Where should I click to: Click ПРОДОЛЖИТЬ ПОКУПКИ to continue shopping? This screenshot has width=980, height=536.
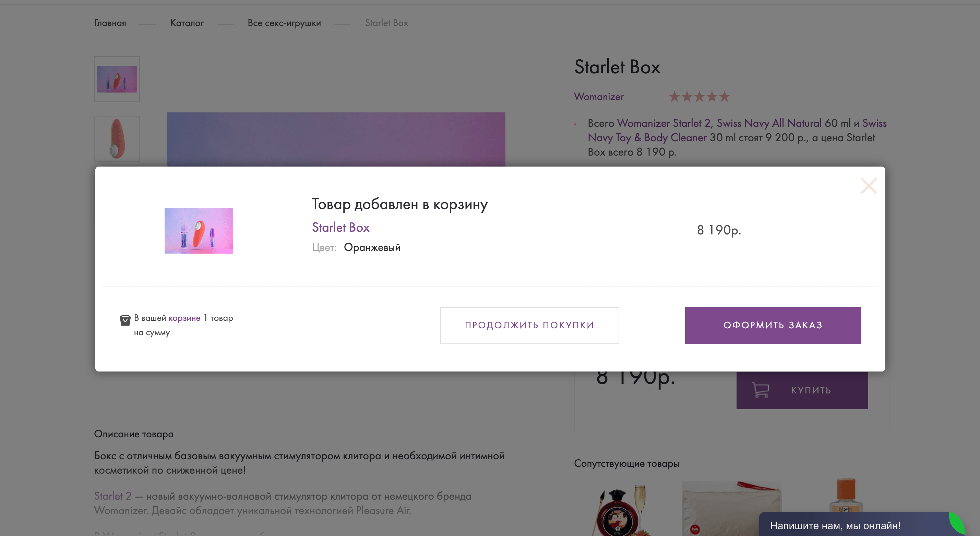(529, 325)
